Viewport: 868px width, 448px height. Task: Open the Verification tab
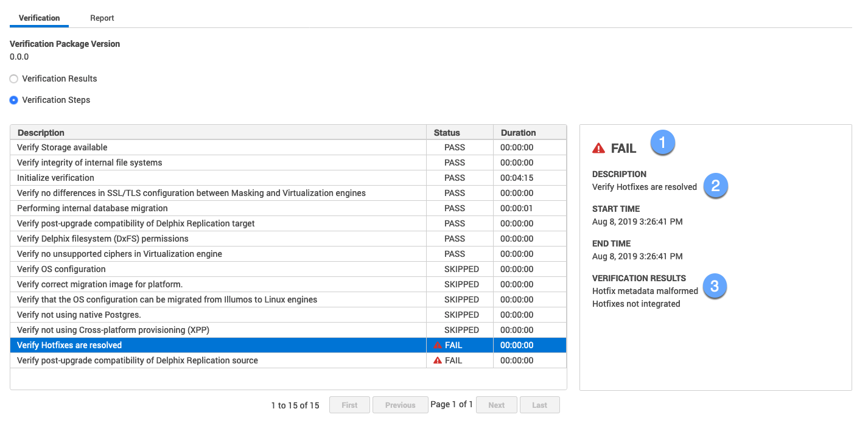(39, 18)
